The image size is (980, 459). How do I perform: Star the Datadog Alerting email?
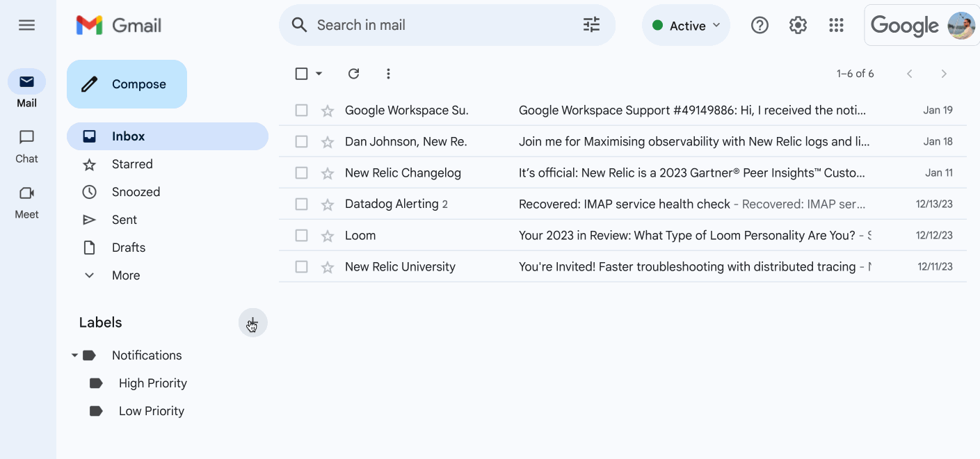pos(328,204)
